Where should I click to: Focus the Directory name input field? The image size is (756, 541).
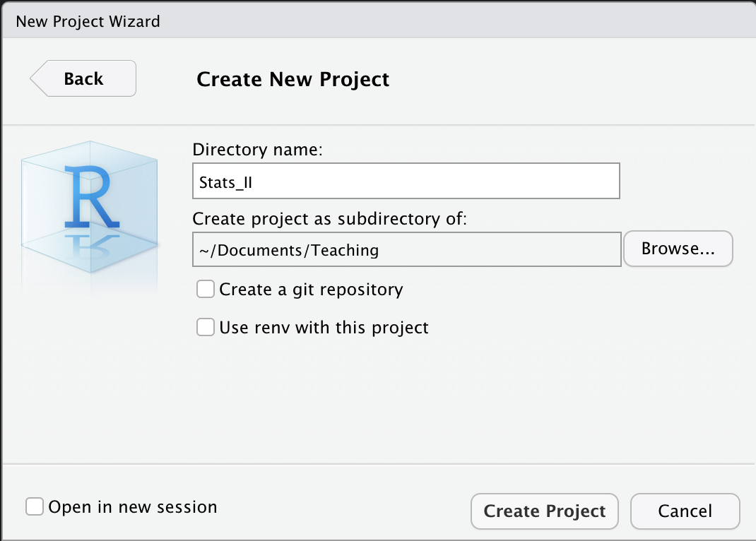406,181
